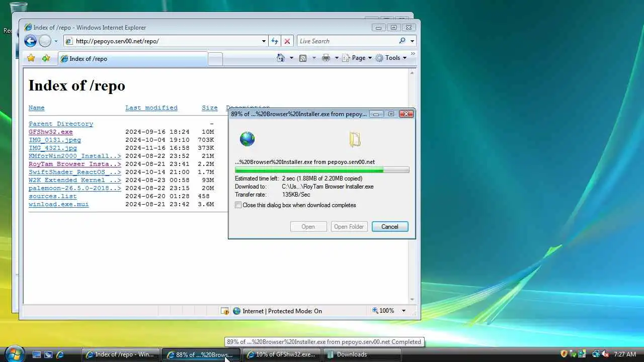Open the sources.list link
The image size is (644, 362).
point(53,196)
